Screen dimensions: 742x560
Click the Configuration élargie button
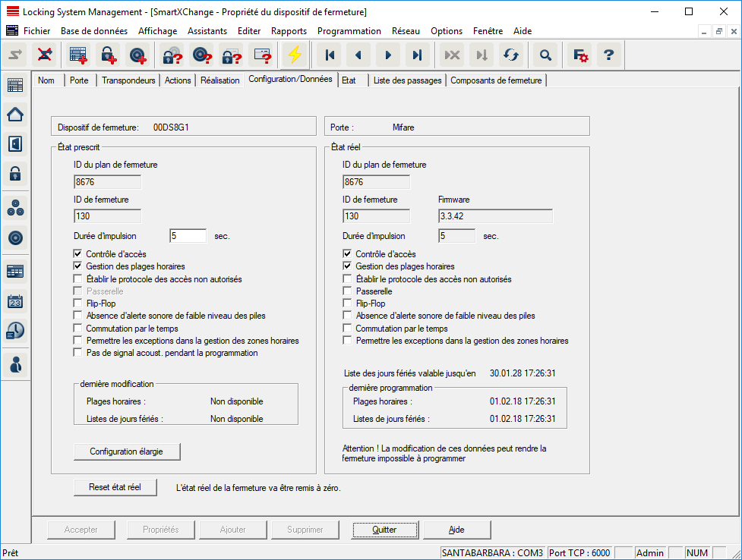[128, 451]
